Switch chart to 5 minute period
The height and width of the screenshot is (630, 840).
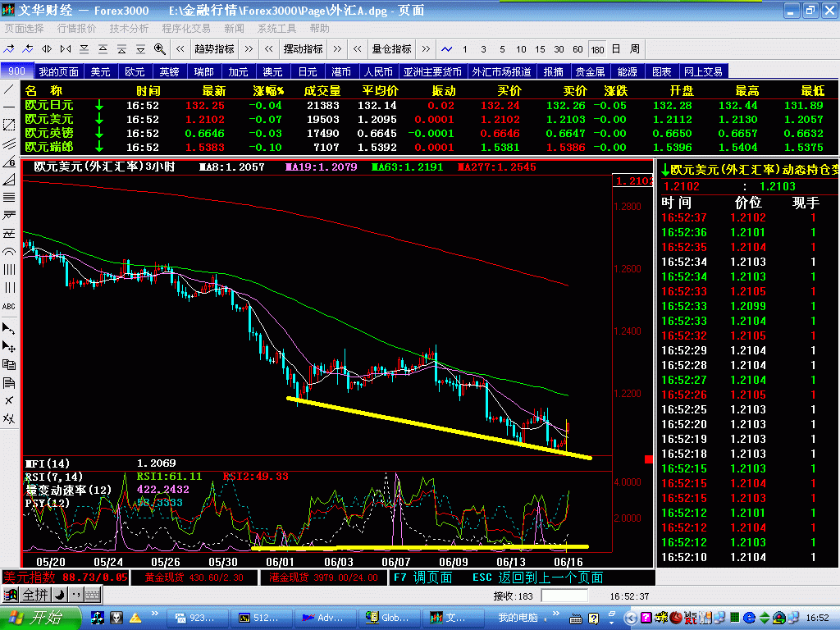(x=503, y=49)
